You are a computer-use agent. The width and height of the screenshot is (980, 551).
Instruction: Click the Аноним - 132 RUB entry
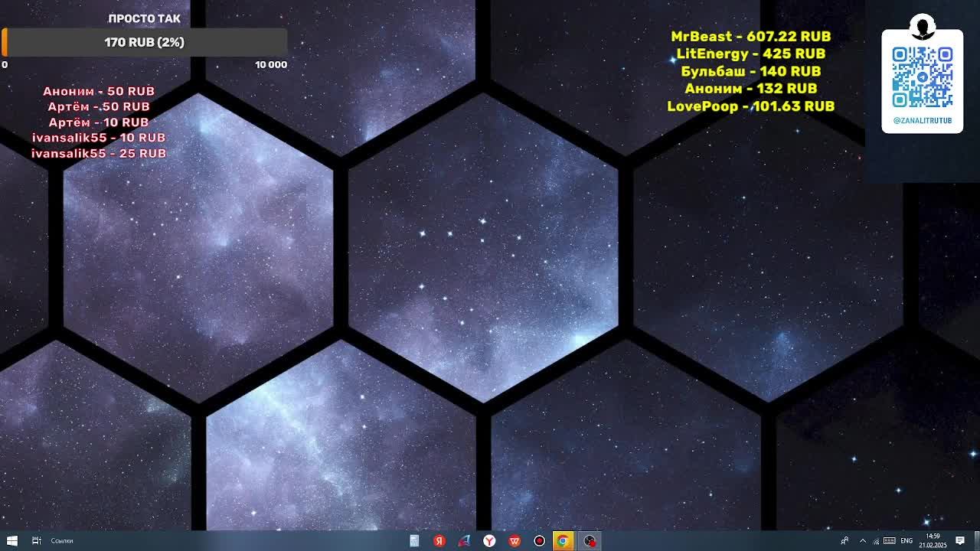(751, 89)
